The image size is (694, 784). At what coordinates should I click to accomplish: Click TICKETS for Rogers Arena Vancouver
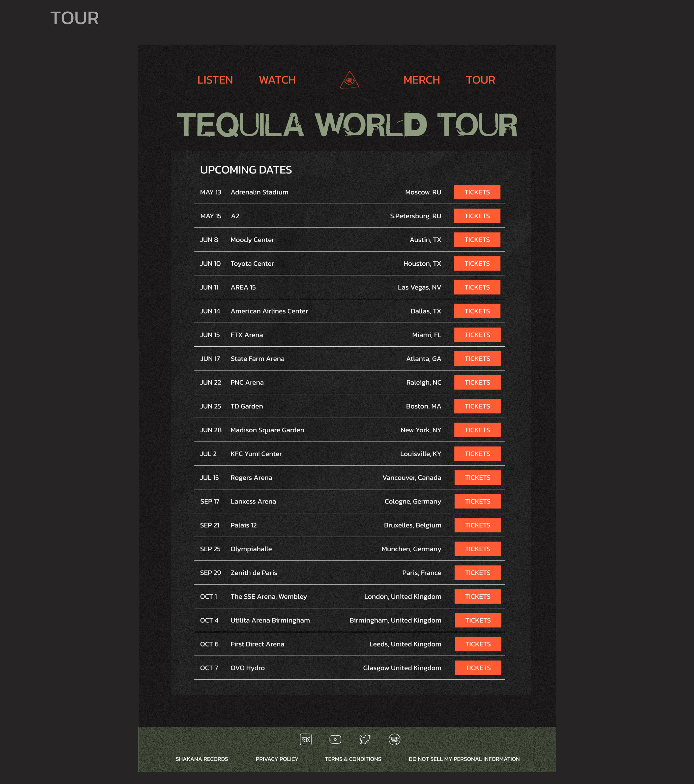(x=478, y=477)
